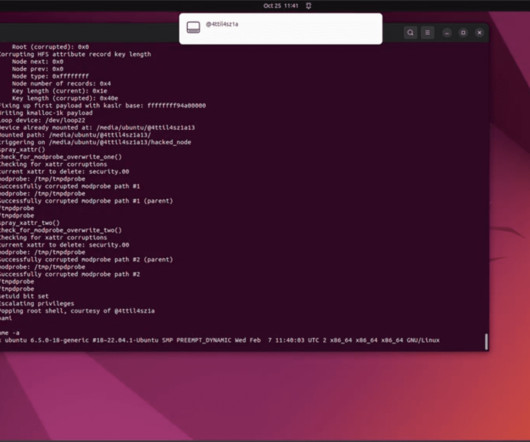Click the uname output line with 6.5.0-18-generic

[x=220, y=340]
